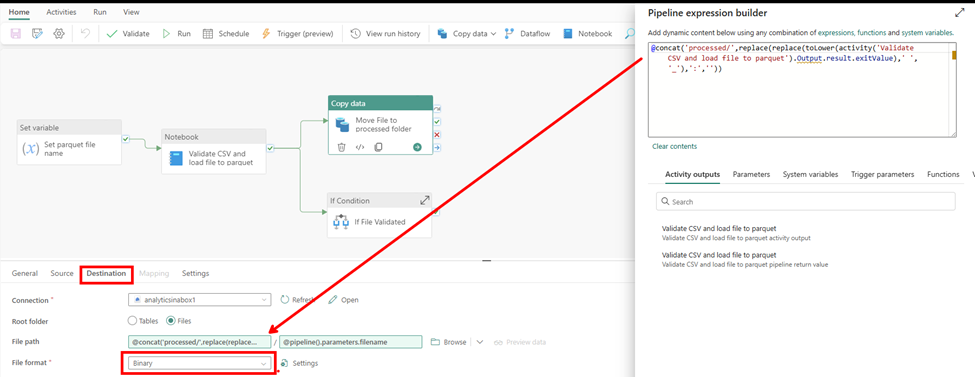Viewport: 975px width, 377px height.
Task: Click On completion connector of Copy data
Action: pos(437,147)
